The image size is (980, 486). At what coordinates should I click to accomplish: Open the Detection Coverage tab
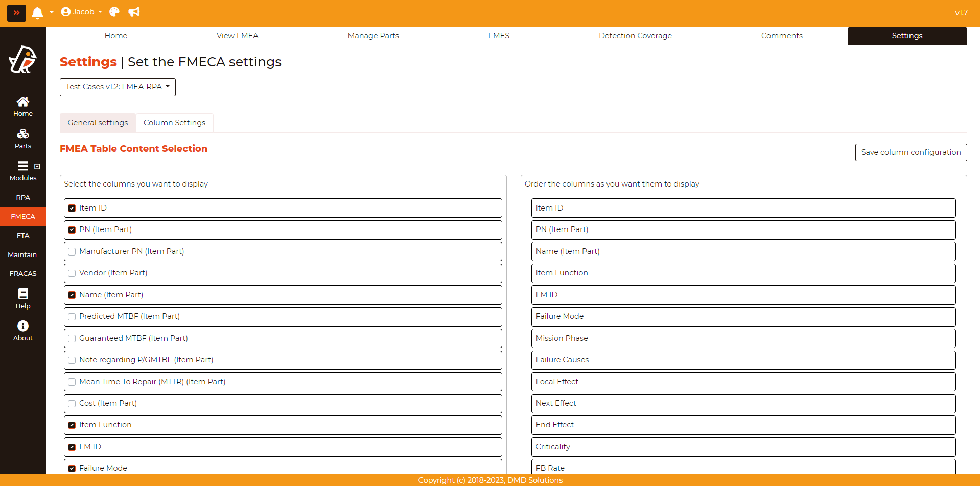(635, 36)
